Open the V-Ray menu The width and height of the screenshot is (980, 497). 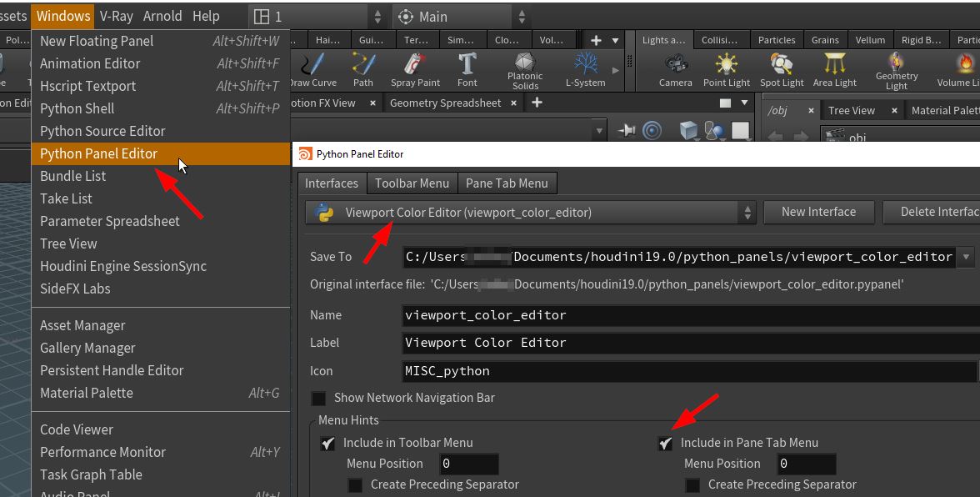117,16
